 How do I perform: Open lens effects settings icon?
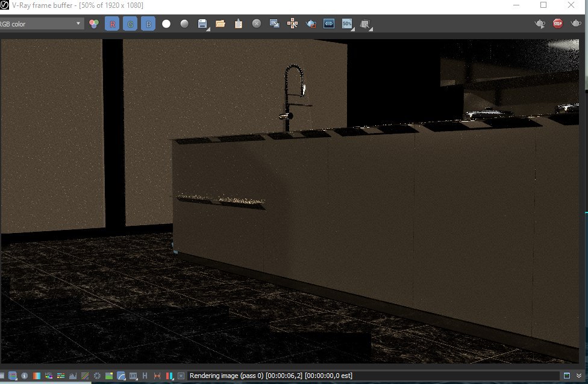point(181,376)
